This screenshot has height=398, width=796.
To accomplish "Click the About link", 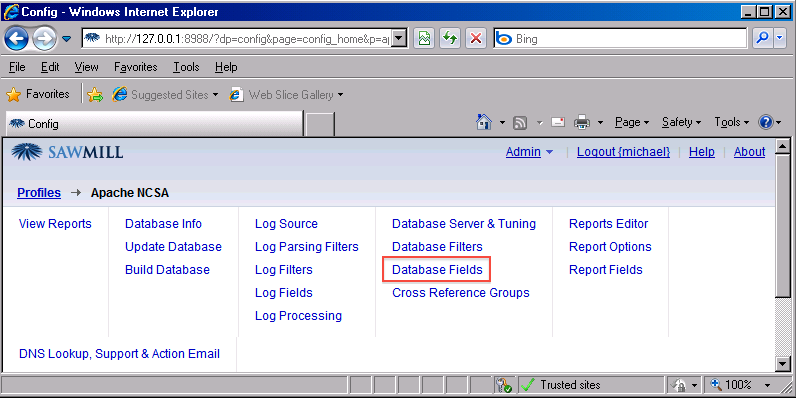I will pyautogui.click(x=749, y=152).
